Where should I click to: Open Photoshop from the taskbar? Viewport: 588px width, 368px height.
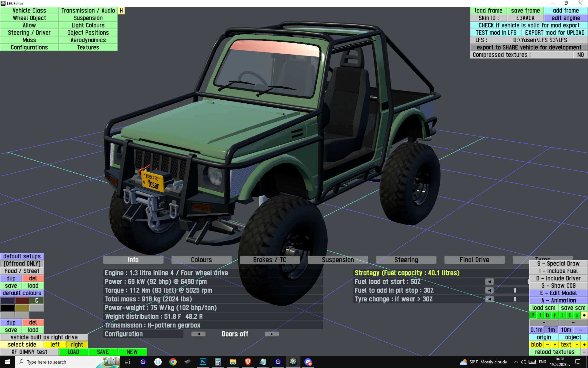[x=203, y=362]
